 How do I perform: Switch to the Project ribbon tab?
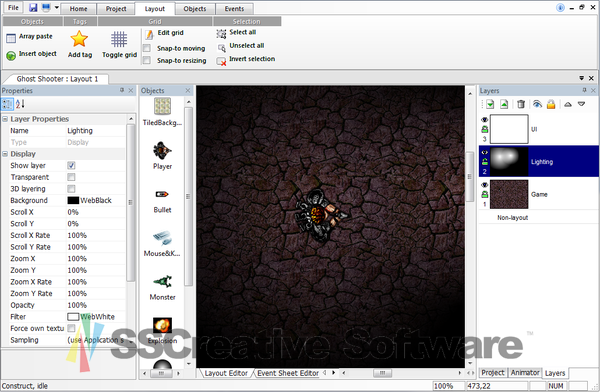[116, 9]
